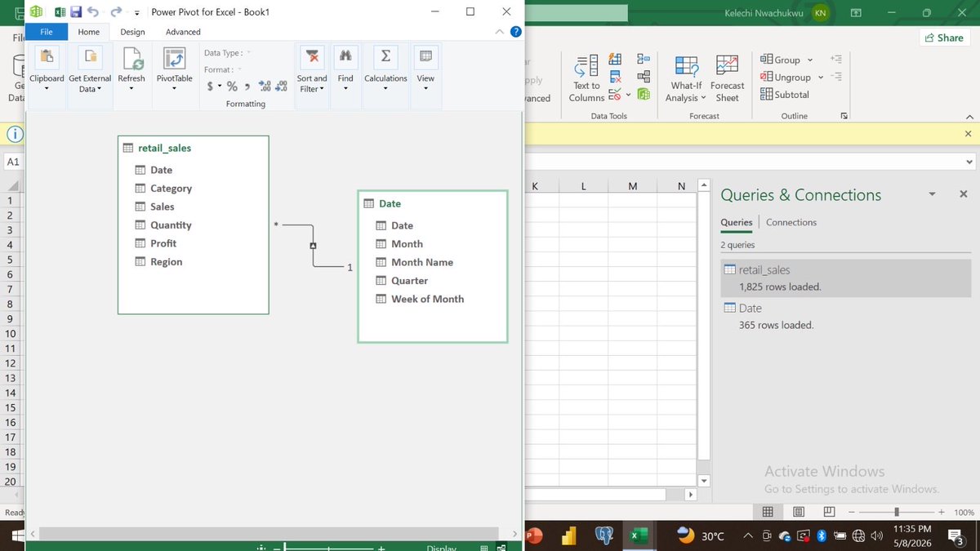Image resolution: width=980 pixels, height=551 pixels.
Task: Click Remove Duplicates icon in Data Tools
Action: (x=616, y=77)
